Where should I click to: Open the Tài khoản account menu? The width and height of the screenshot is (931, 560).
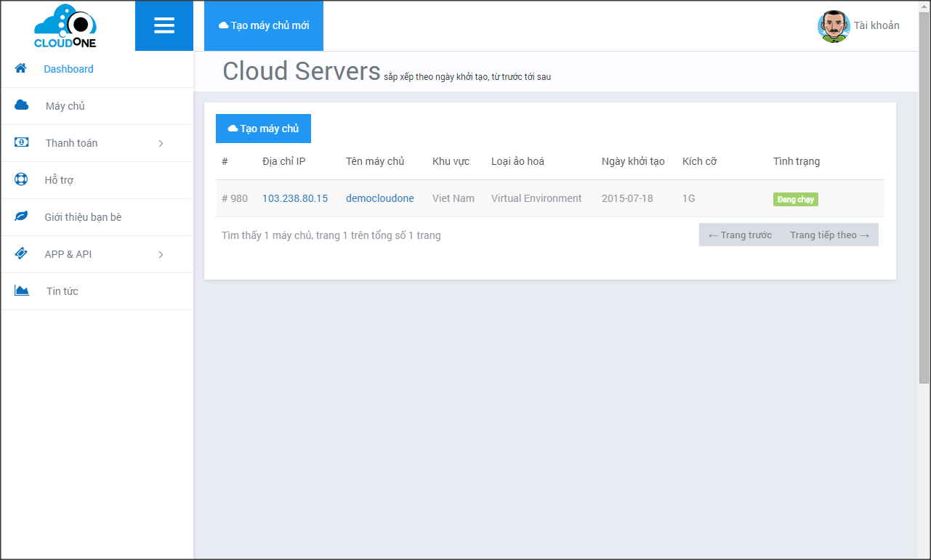point(876,25)
